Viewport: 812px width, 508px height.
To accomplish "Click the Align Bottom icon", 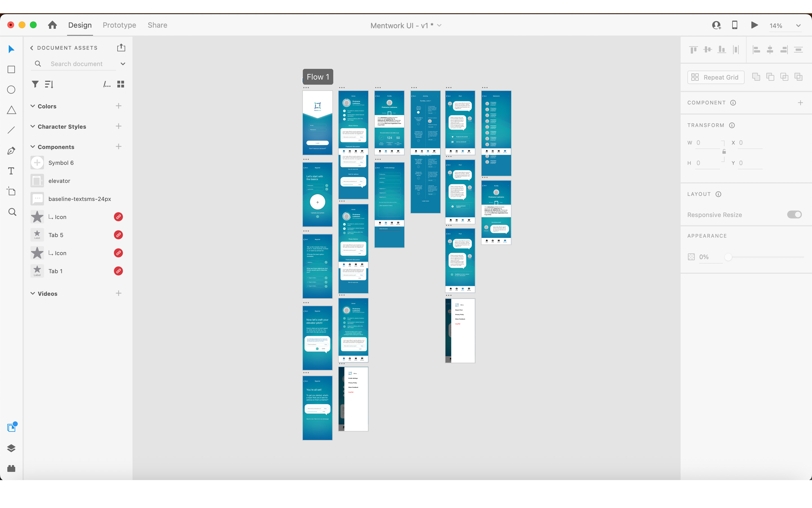I will click(x=721, y=50).
